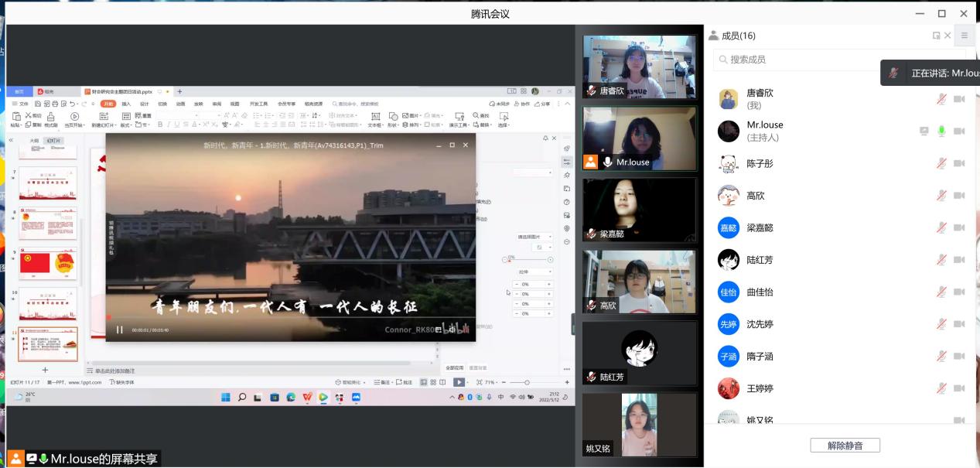Toggle camera icon for Mr.louse in member list
This screenshot has height=468, width=980.
(x=959, y=132)
